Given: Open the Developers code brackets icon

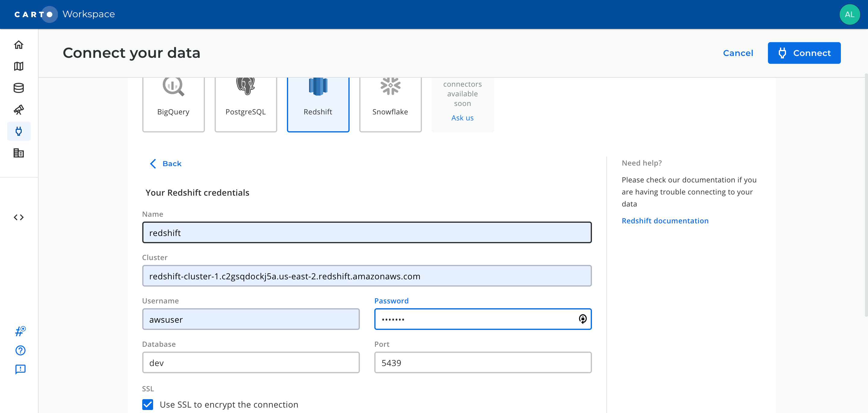Looking at the screenshot, I should [x=18, y=217].
